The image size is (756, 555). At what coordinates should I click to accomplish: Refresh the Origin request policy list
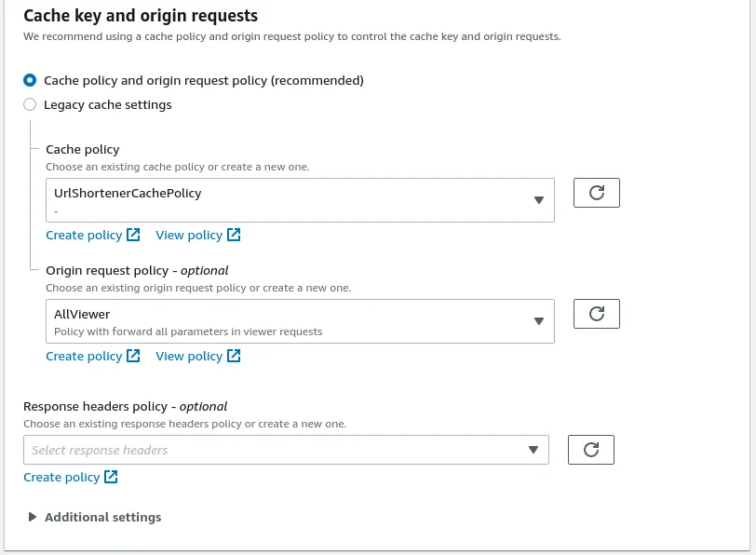click(x=597, y=314)
